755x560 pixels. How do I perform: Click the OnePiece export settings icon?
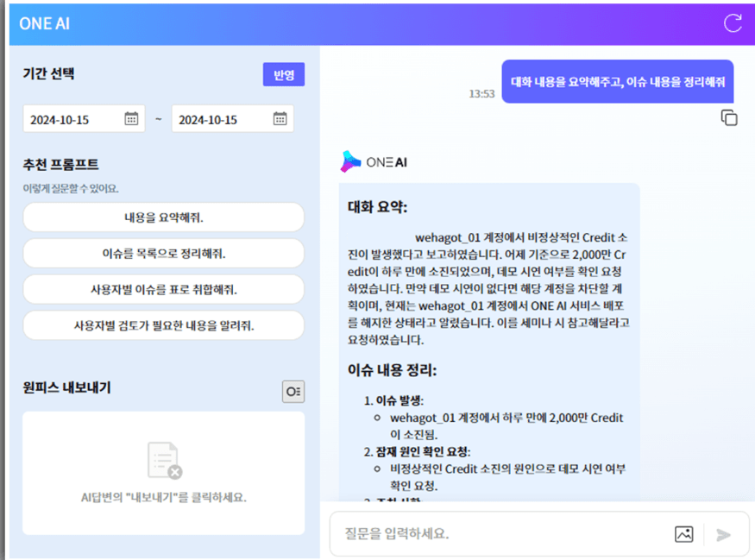pyautogui.click(x=293, y=391)
